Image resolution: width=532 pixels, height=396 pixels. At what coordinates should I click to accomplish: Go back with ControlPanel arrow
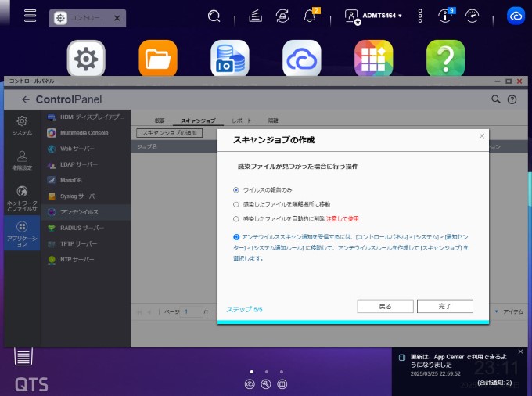pos(26,99)
